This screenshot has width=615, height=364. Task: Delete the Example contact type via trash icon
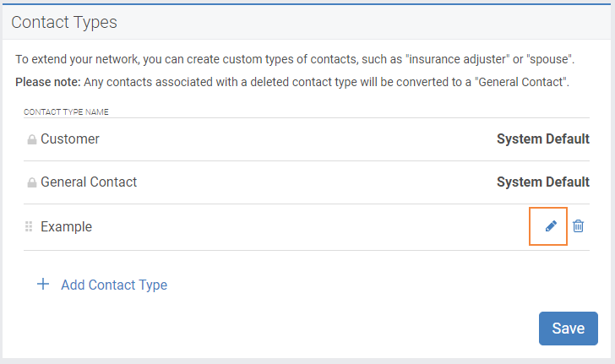click(x=578, y=226)
